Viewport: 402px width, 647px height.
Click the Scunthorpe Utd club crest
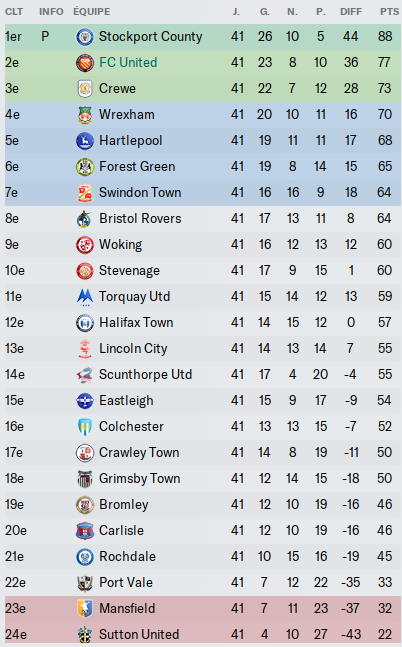pyautogui.click(x=85, y=375)
